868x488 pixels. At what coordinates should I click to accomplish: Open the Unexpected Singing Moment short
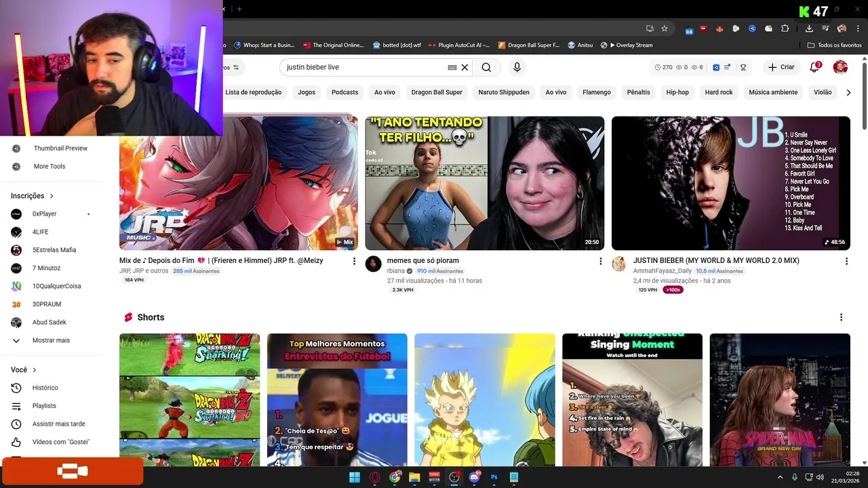(x=632, y=400)
